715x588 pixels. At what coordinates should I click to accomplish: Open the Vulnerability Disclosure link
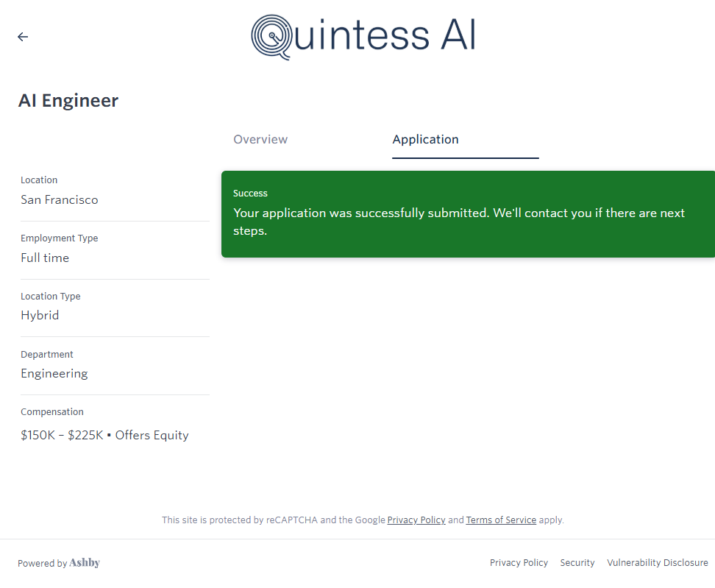[x=657, y=563]
